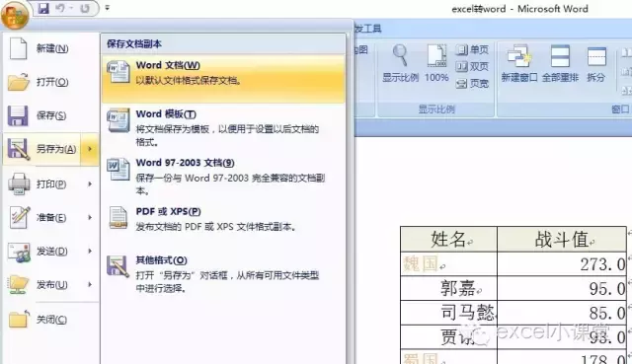Image resolution: width=632 pixels, height=364 pixels.
Task: Expand the 发送 submenu arrow
Action: 90,251
